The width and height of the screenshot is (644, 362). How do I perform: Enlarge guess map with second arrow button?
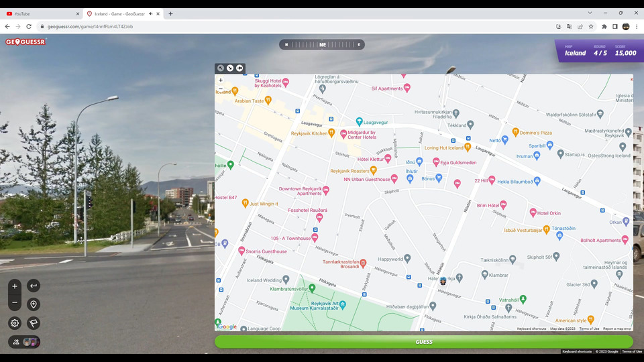pos(230,68)
